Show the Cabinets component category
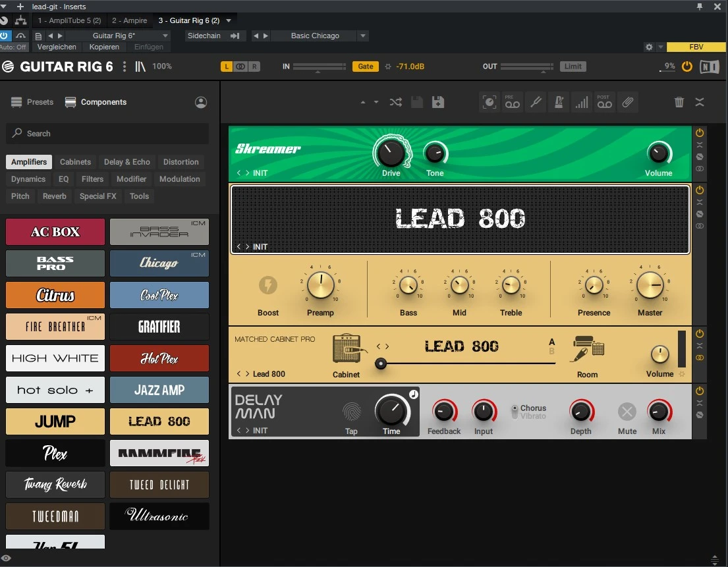Image resolution: width=728 pixels, height=567 pixels. coord(75,162)
